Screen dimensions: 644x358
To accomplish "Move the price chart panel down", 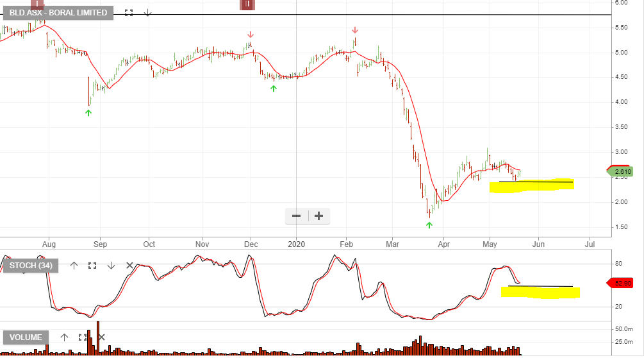I will [x=148, y=13].
